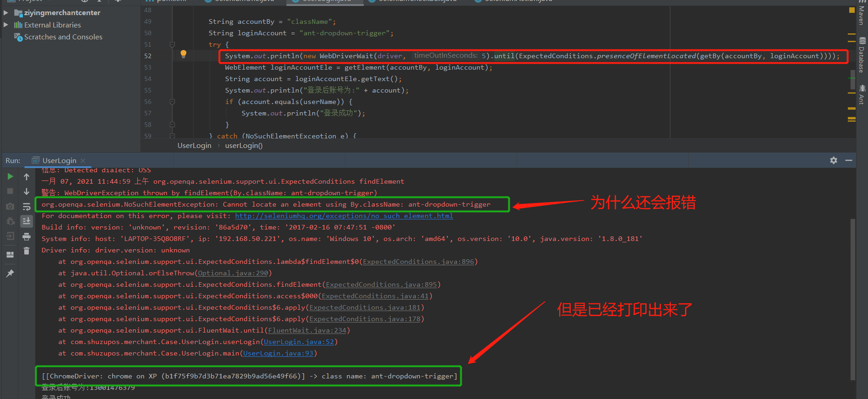This screenshot has width=868, height=399.
Task: Click the UserLogin breadcrumb
Action: coord(194,146)
